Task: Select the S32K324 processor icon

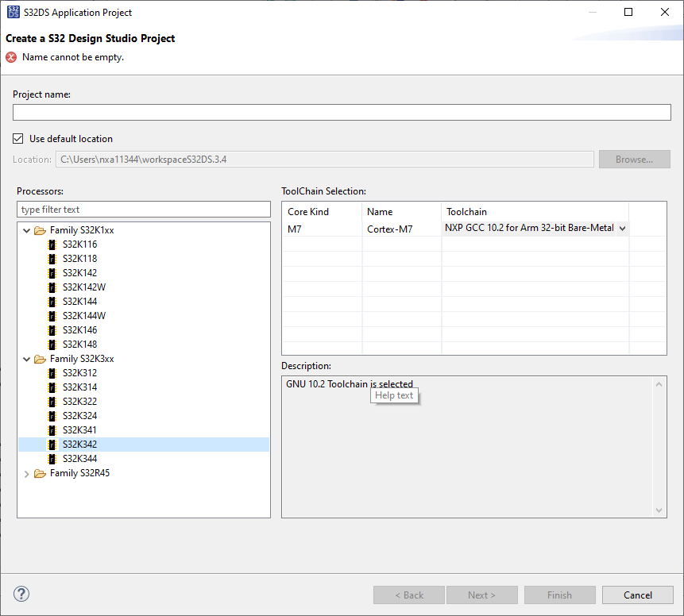Action: (x=52, y=415)
